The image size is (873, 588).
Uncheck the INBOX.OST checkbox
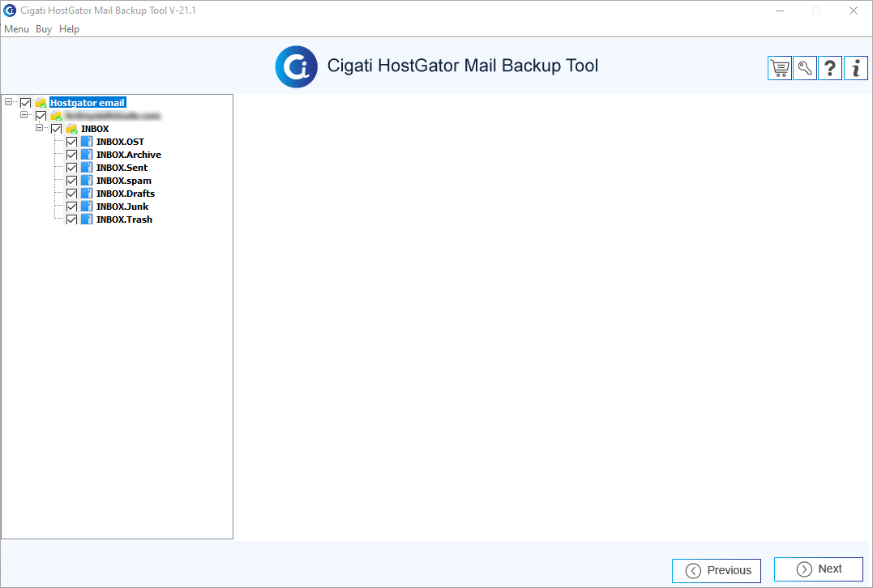(72, 142)
